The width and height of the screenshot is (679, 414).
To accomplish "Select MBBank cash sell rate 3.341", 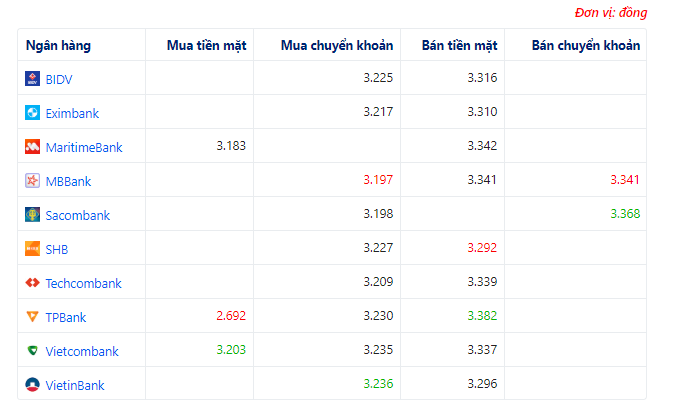I will click(x=482, y=180).
